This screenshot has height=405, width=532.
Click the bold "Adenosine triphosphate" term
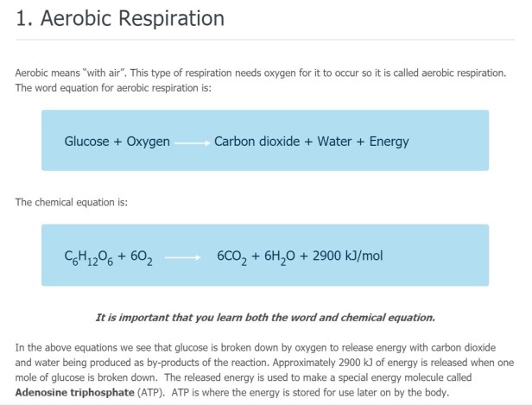(72, 393)
